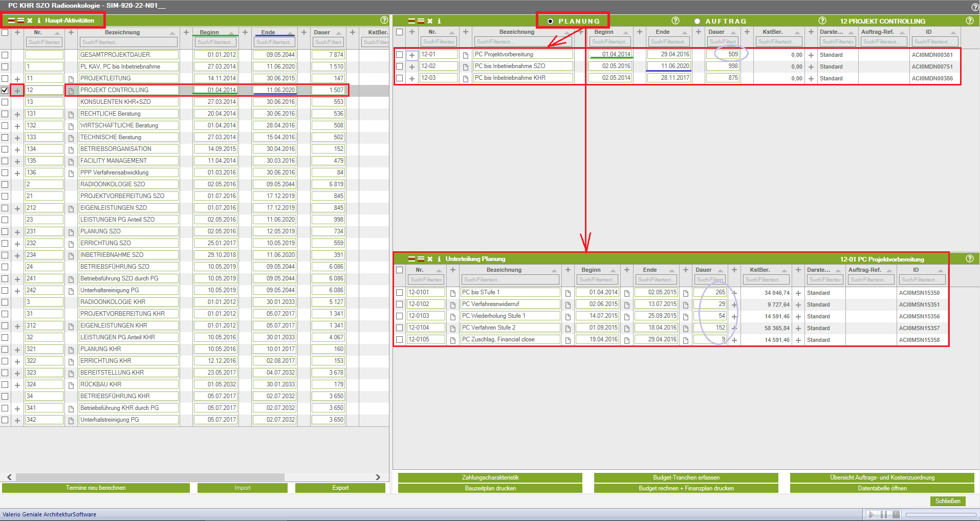Click the Schließen button
Image resolution: width=980 pixels, height=521 pixels.
click(947, 501)
